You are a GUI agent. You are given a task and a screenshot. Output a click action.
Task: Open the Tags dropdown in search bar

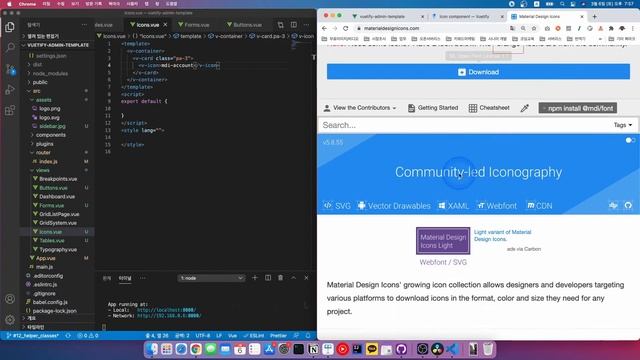(623, 125)
